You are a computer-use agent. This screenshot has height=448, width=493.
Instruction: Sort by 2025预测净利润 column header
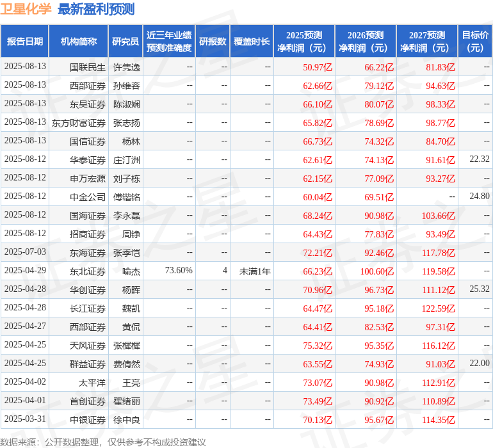(304, 42)
